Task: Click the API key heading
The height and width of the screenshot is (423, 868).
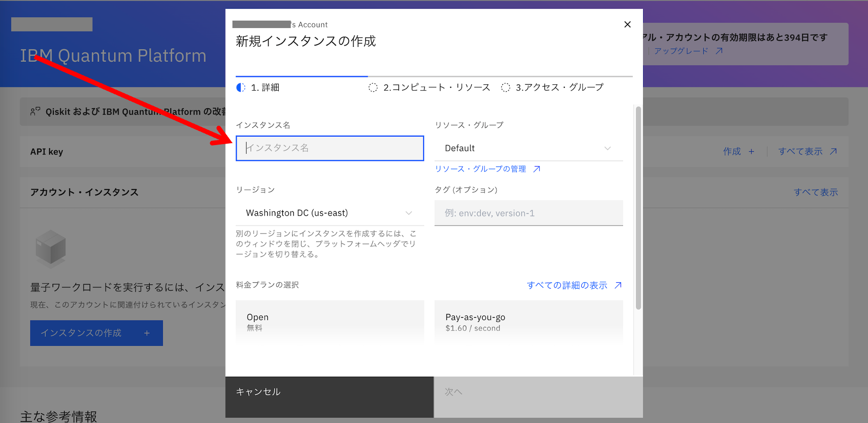Action: (47, 152)
